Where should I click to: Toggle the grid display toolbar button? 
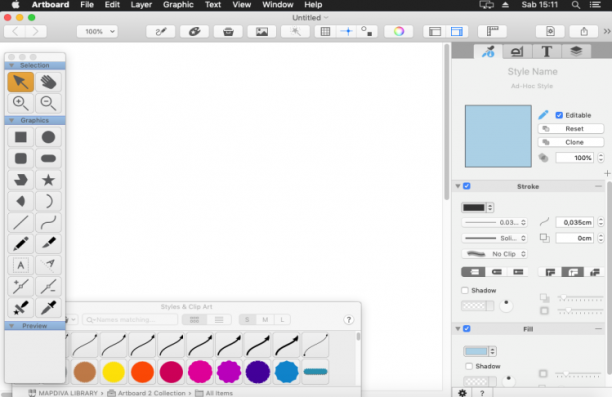coord(325,31)
